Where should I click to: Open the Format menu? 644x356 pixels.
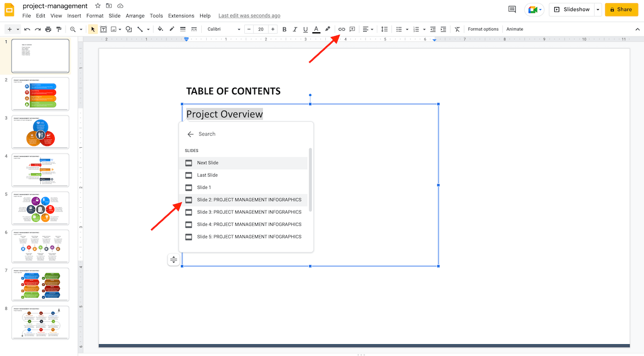click(x=95, y=16)
